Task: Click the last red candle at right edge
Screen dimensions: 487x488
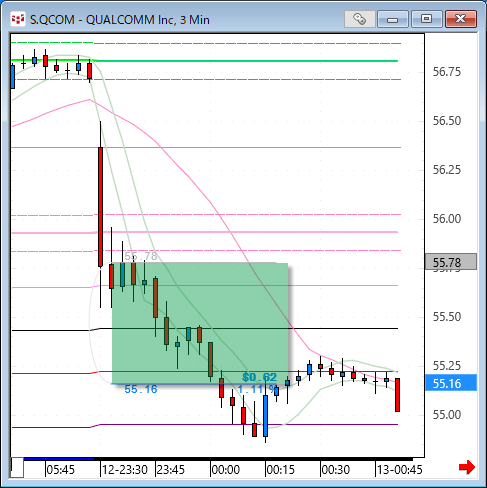Action: pos(397,395)
